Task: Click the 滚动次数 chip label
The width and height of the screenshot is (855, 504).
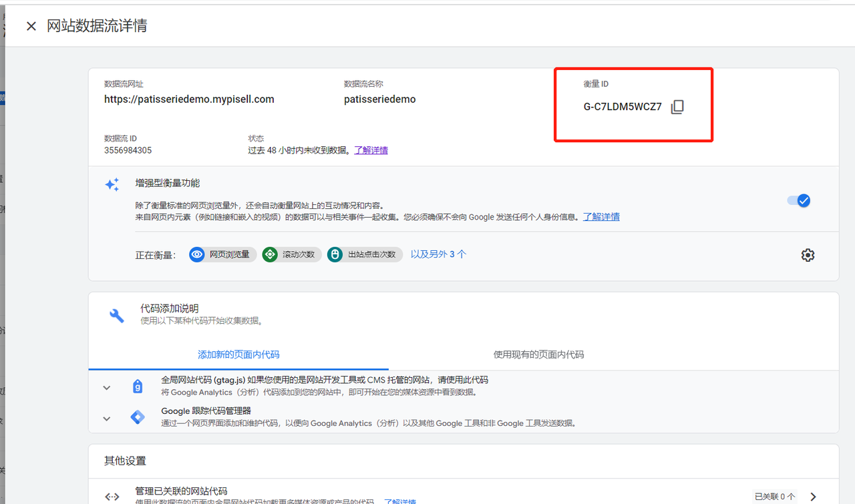Action: (x=299, y=254)
